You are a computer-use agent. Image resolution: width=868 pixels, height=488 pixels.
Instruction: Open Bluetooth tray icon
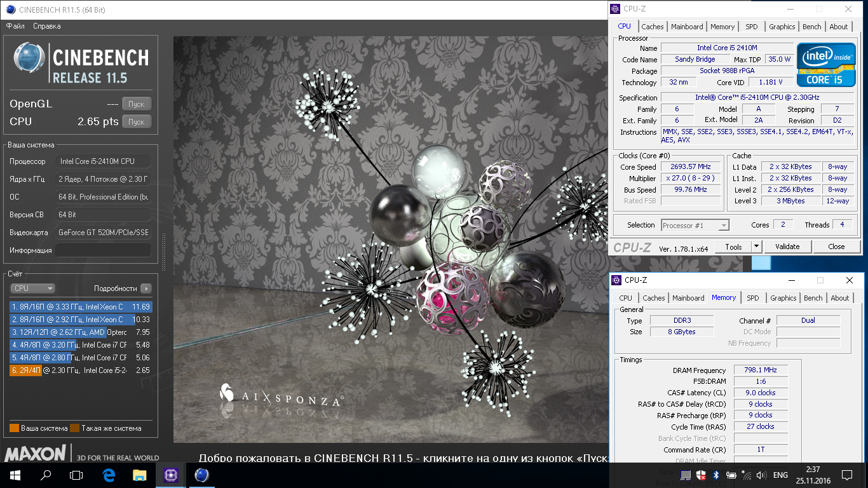pyautogui.click(x=715, y=475)
